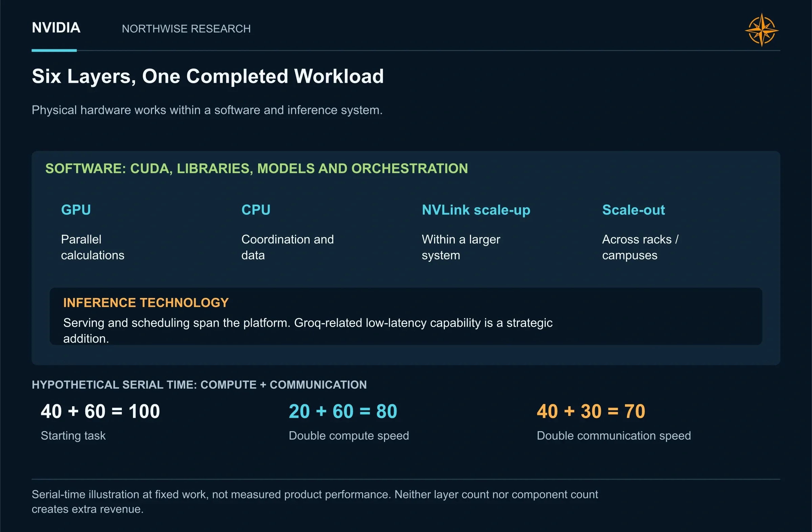Click the Coordination and data description
Viewport: 812px width, 532px height.
pos(288,247)
